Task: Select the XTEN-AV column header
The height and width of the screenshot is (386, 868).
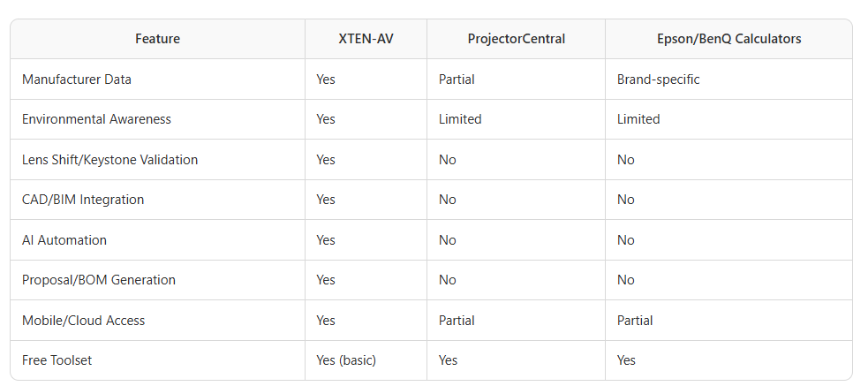Action: point(366,39)
